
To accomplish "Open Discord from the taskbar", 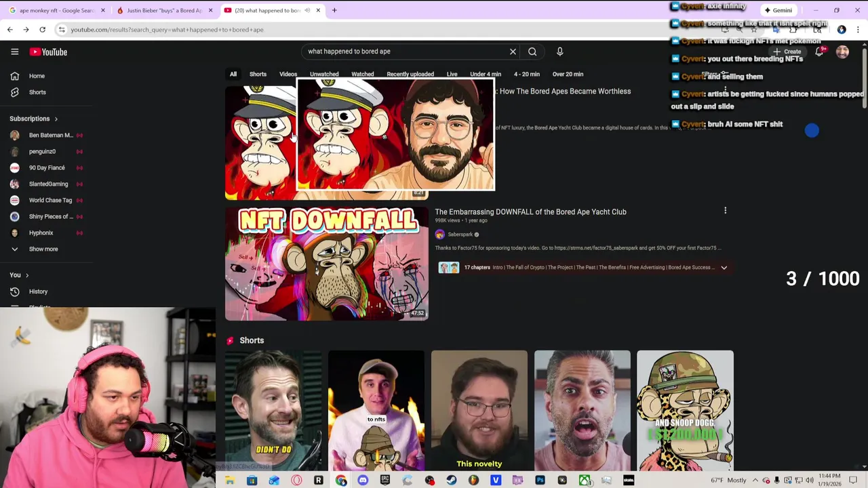I will tap(363, 481).
